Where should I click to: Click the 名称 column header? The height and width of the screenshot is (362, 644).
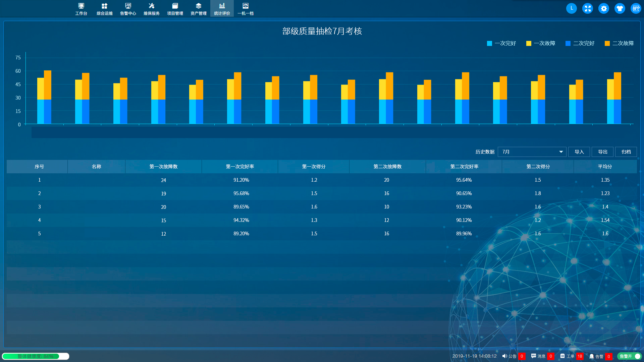[97, 167]
